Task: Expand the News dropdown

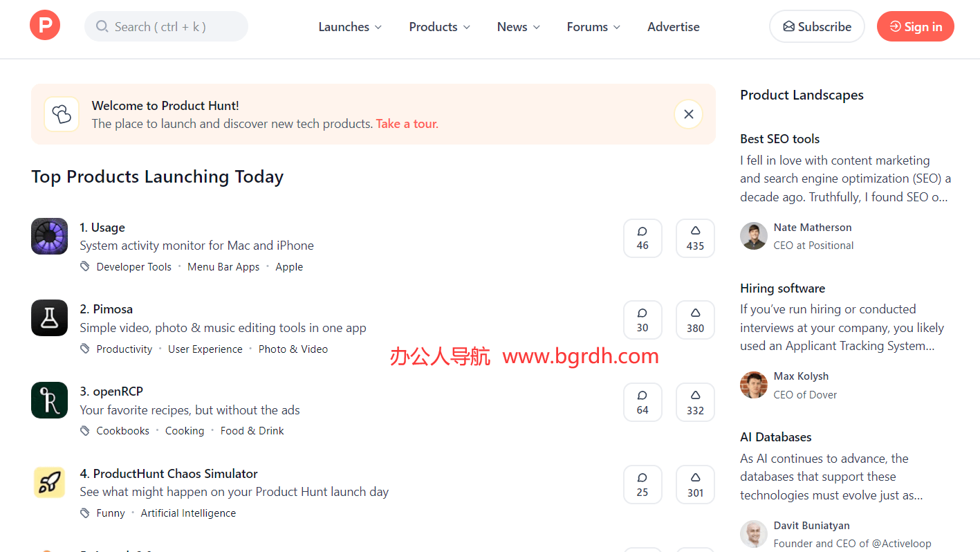Action: click(x=517, y=26)
